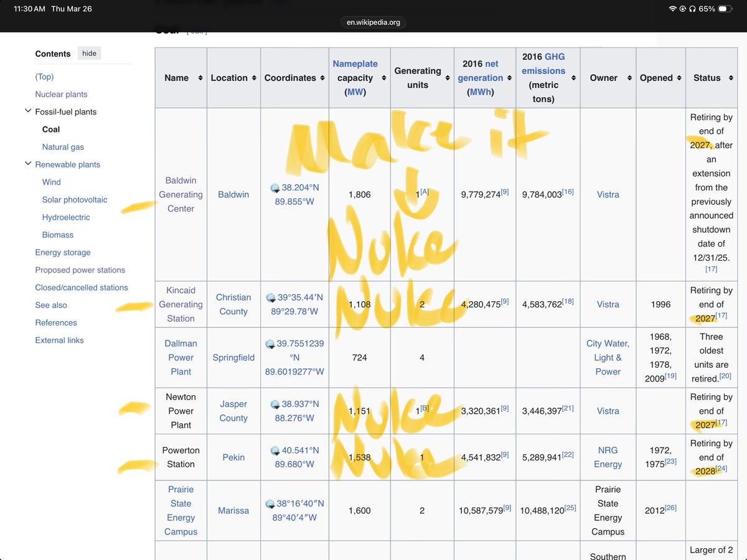This screenshot has height=560, width=747.
Task: Sort table by Location column arrows
Action: point(253,78)
